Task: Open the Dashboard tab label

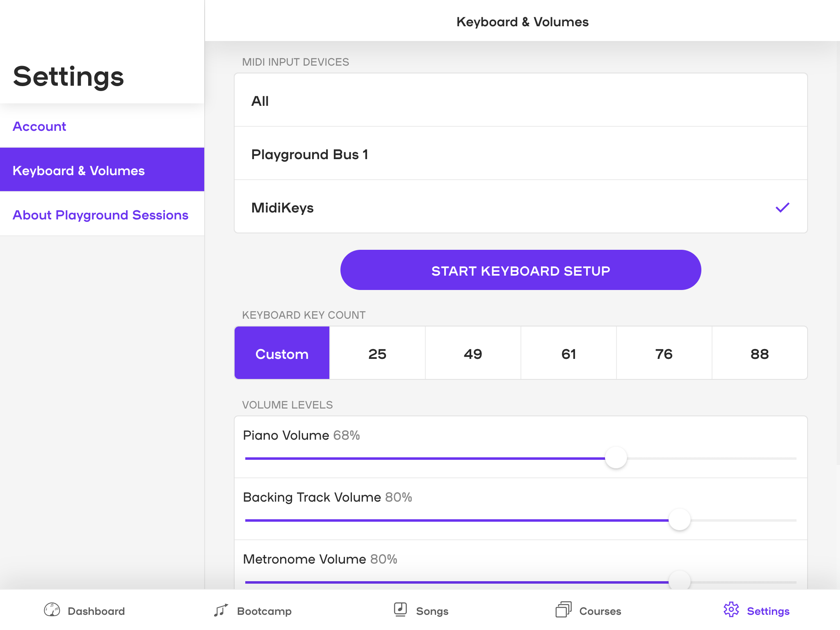Action: click(96, 611)
